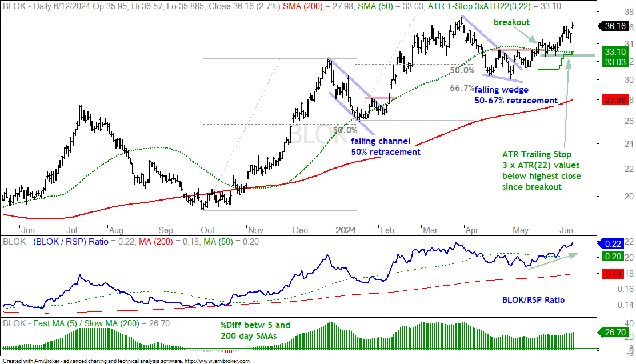Click the Nov label on time axis
The image size is (636, 364).
click(255, 230)
